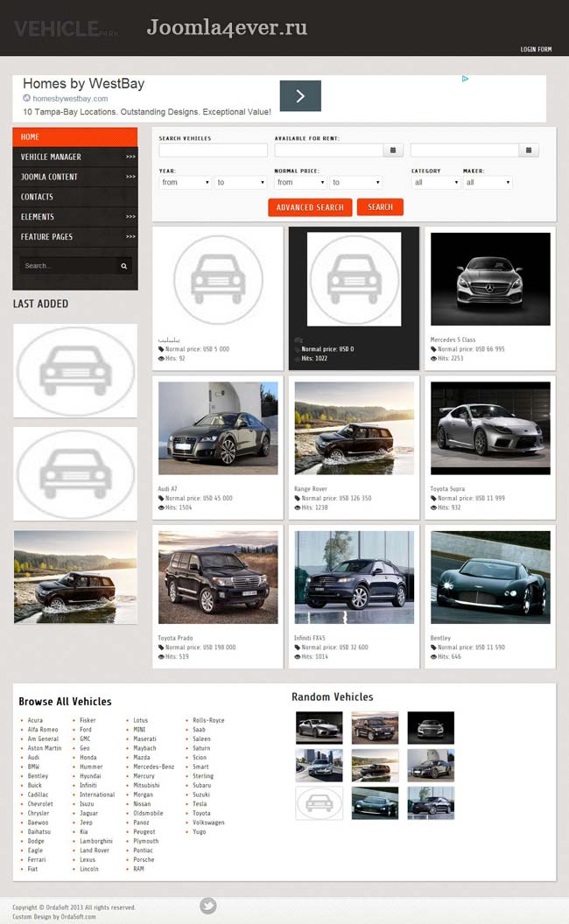The image size is (569, 924).
Task: Open the Contacts menu item
Action: (x=38, y=197)
